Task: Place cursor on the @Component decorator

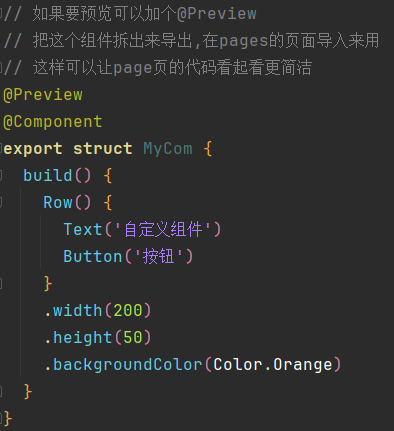Action: point(53,122)
